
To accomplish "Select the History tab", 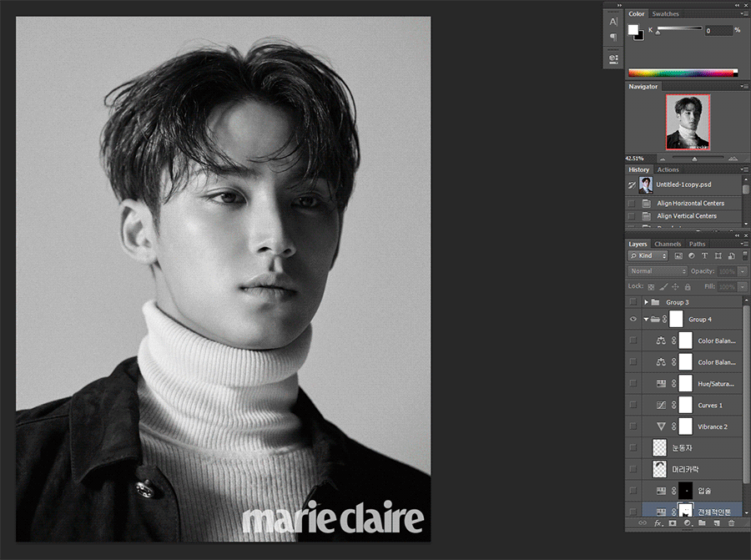I will pos(638,169).
